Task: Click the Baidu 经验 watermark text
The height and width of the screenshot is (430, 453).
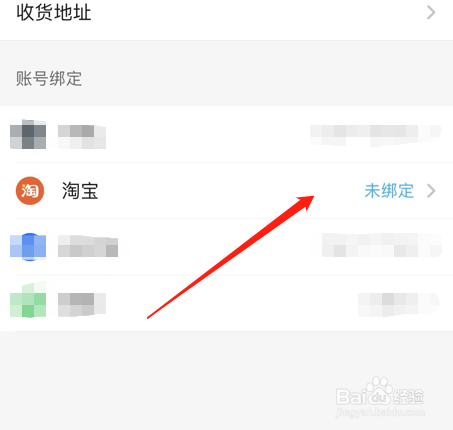Action: pos(408,397)
